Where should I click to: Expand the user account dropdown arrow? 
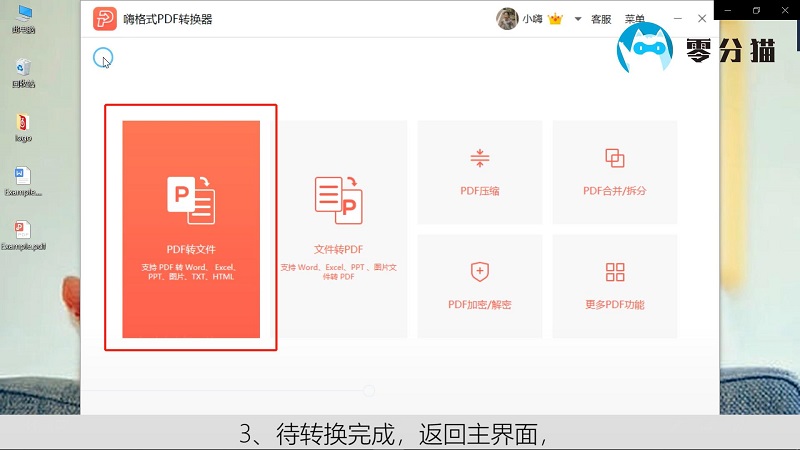click(578, 19)
